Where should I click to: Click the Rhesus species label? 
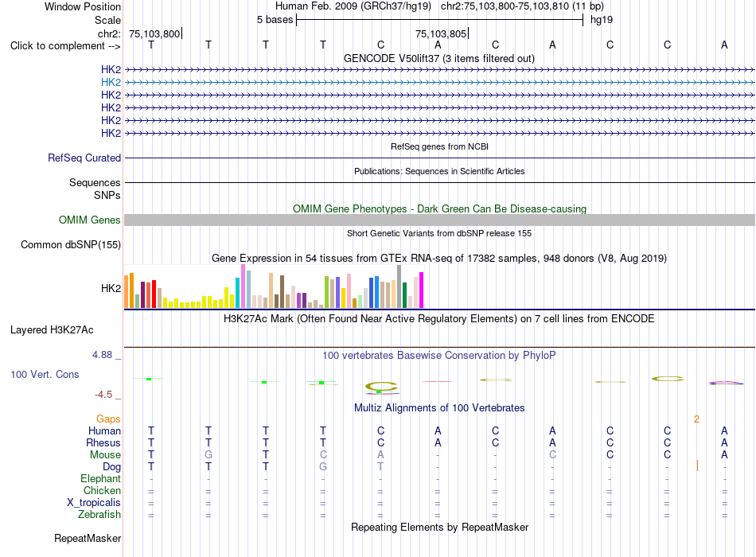point(103,442)
